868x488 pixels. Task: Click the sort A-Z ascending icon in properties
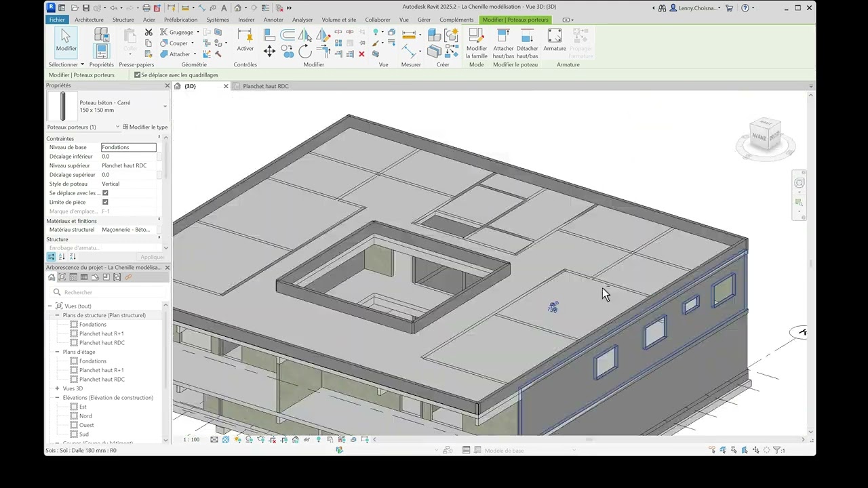coord(62,257)
